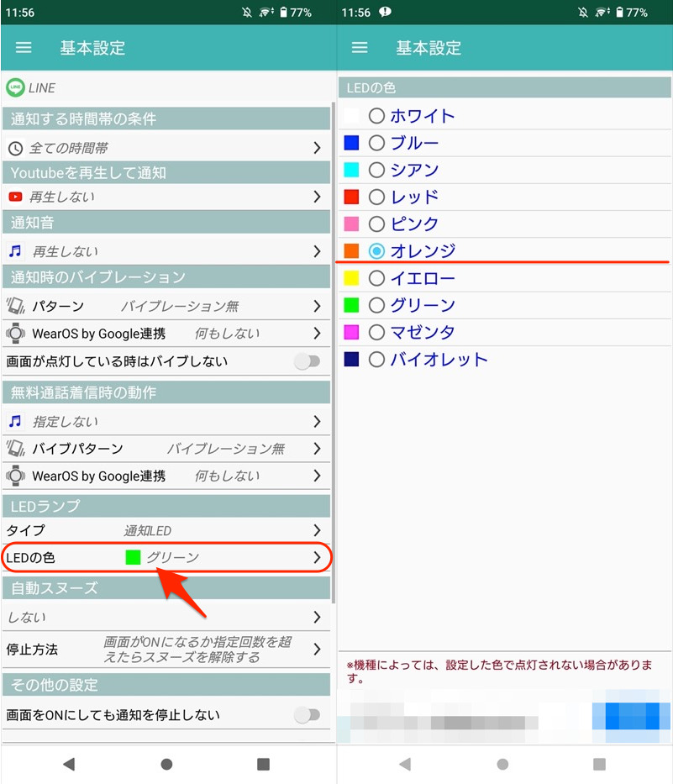Screen dimensions: 673x784
Task: Toggle 画面が点灯している時はバイブしない switch
Action: [x=308, y=361]
